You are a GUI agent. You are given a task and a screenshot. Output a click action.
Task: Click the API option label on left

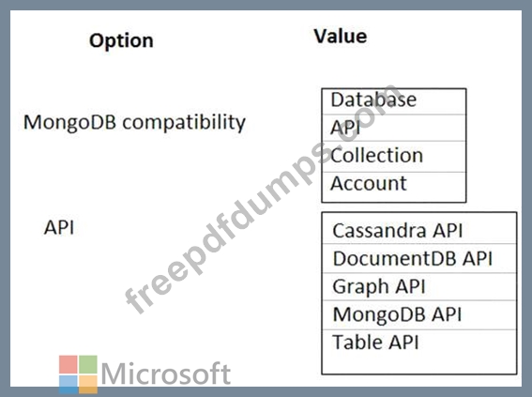tap(59, 227)
